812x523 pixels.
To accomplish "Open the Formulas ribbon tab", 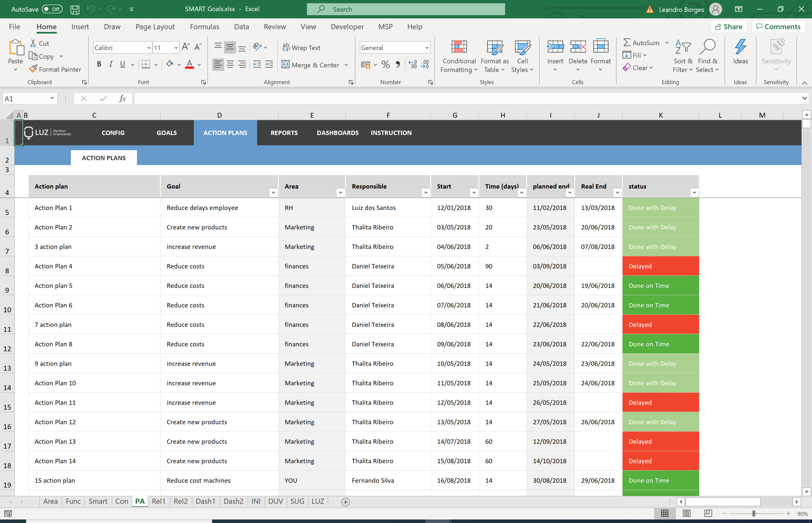I will tap(204, 27).
